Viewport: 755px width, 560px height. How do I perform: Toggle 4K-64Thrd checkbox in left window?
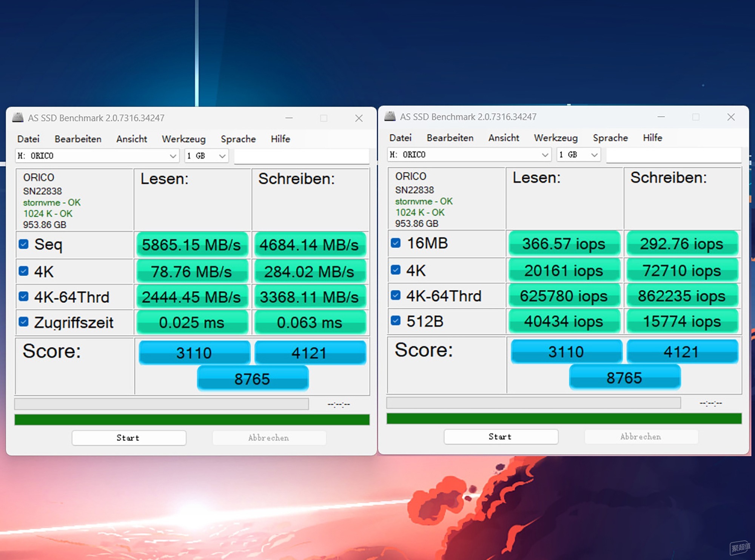[x=23, y=296]
